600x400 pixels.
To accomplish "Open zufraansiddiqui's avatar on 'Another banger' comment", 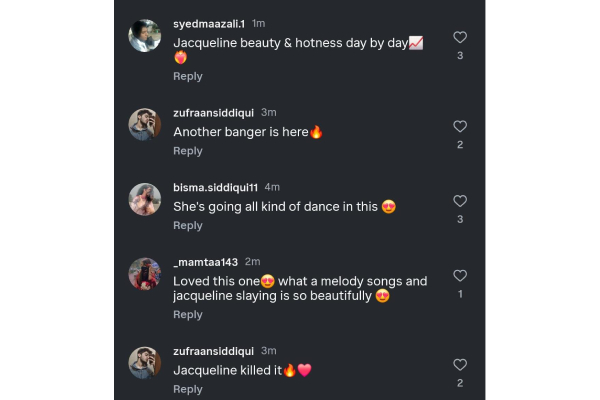I will [x=145, y=124].
